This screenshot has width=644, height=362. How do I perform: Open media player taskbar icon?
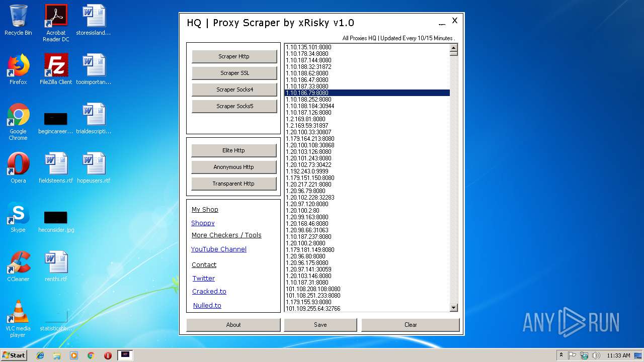pos(74,355)
